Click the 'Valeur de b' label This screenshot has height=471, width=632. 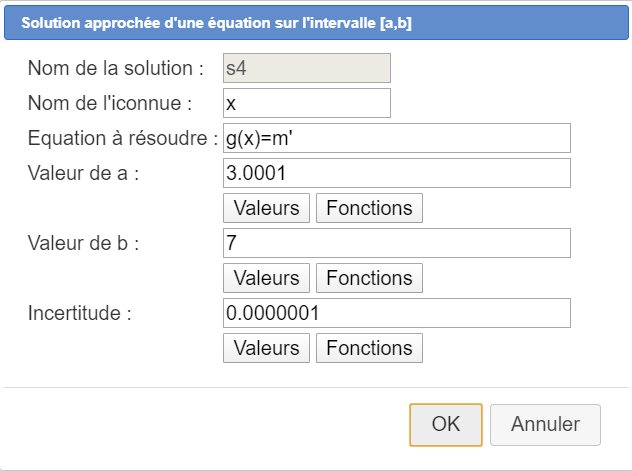click(x=83, y=243)
